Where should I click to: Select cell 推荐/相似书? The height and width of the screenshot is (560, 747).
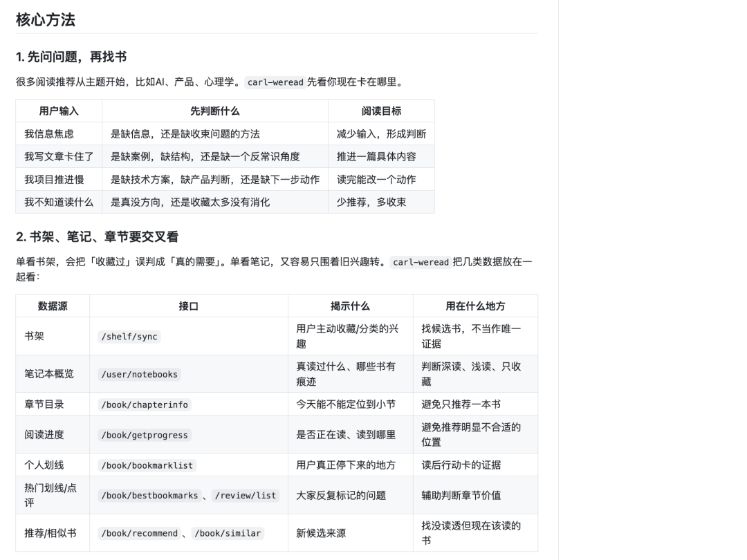click(53, 533)
